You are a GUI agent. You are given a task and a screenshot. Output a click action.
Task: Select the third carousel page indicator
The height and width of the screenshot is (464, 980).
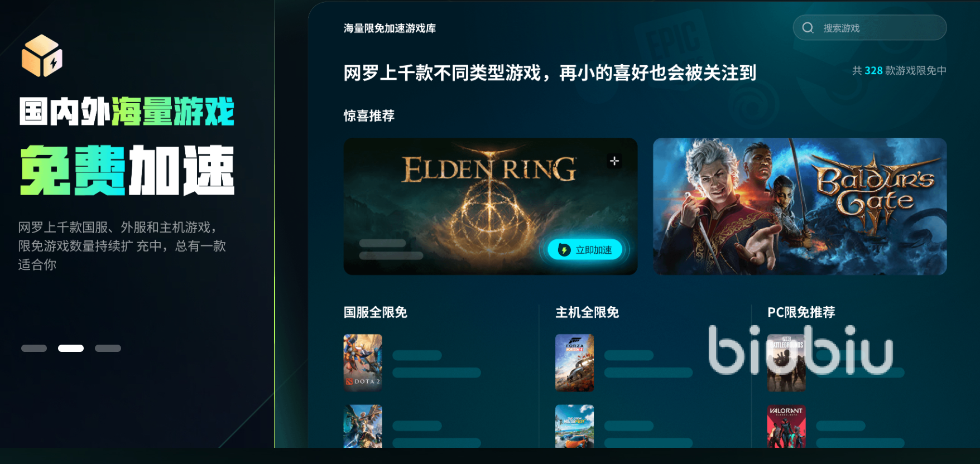click(x=108, y=348)
